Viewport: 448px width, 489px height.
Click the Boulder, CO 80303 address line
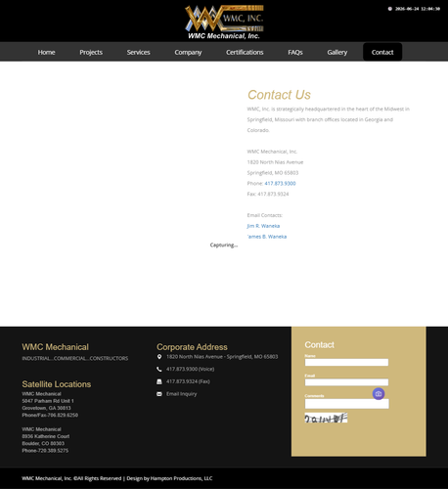tap(43, 443)
